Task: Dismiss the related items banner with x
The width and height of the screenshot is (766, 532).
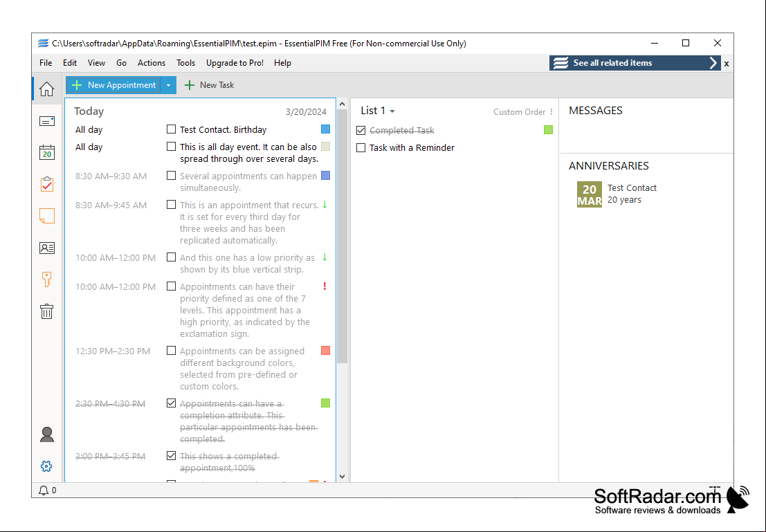Action: [x=727, y=64]
